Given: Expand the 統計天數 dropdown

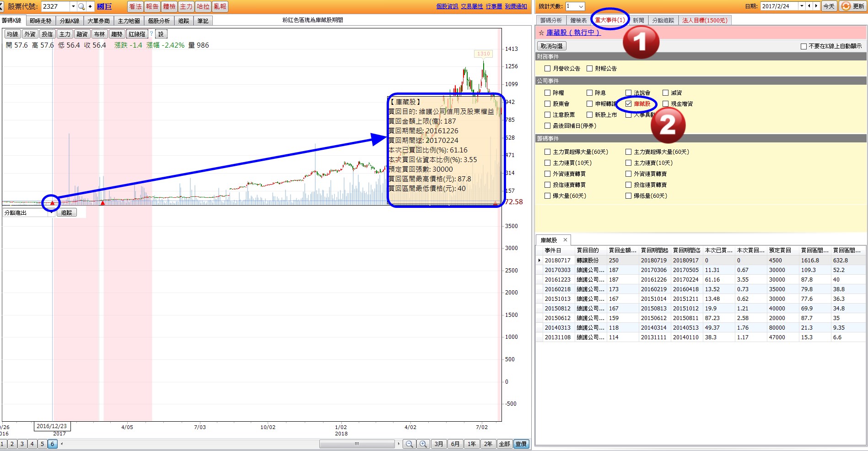Looking at the screenshot, I should tap(581, 6).
